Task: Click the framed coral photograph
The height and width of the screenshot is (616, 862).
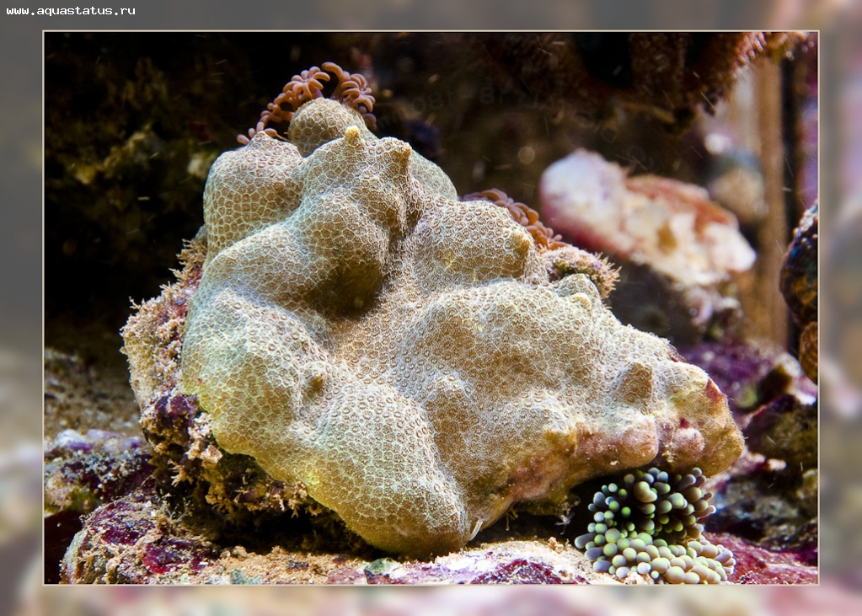Action: coord(431,308)
